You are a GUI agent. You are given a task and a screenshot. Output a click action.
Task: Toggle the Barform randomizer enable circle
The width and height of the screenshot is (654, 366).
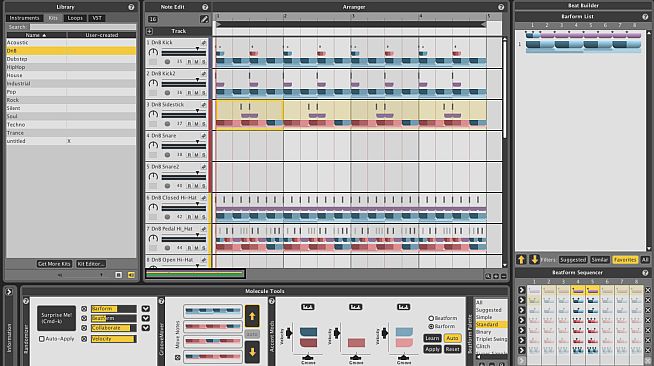click(x=84, y=309)
